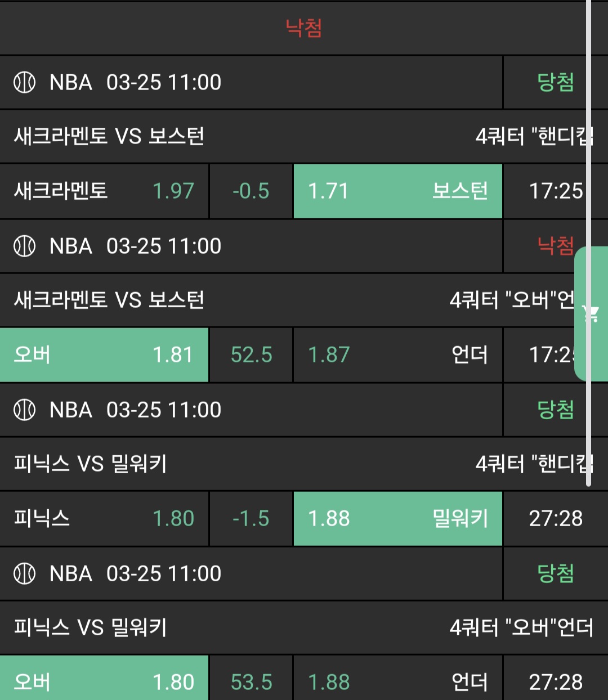
Task: Choose 언더 1.88 on the 53.5 line
Action: (397, 682)
